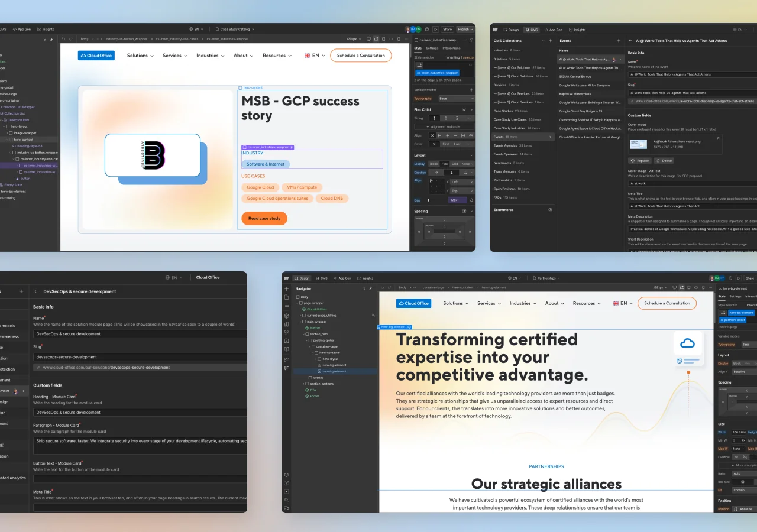Viewport: 757px width, 532px height.
Task: Select the Software & Internet industry tag
Action: click(266, 164)
